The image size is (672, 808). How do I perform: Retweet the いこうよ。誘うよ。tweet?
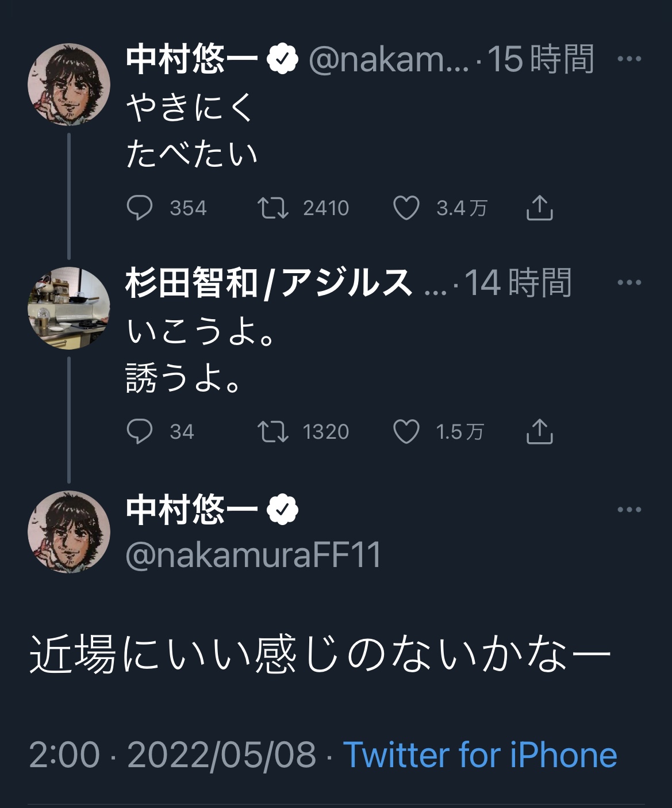pos(273,432)
